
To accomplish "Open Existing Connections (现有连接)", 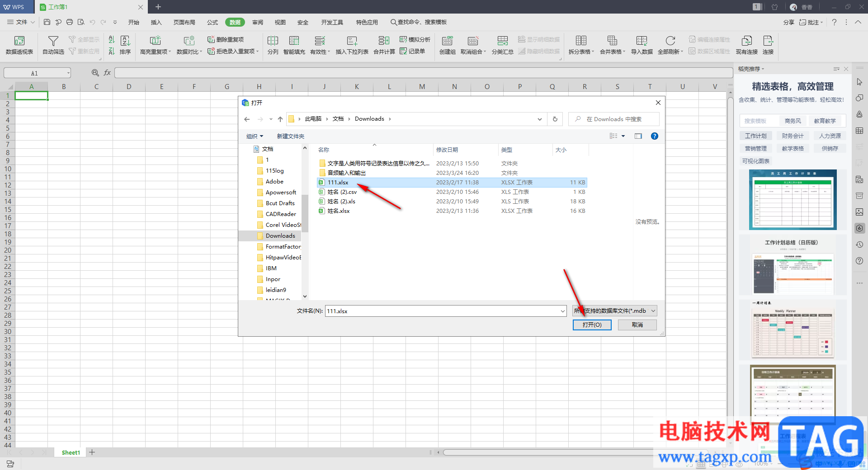I will click(x=746, y=45).
